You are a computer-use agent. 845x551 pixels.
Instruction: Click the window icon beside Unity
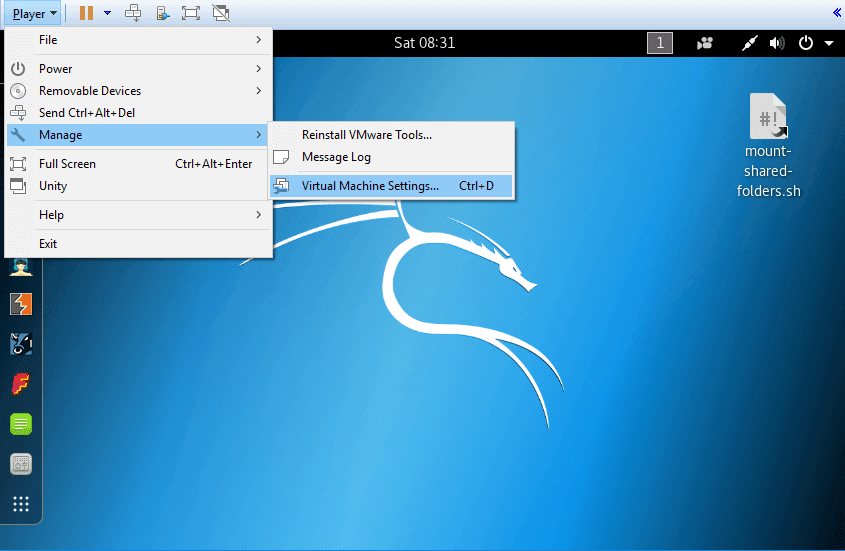(x=18, y=186)
